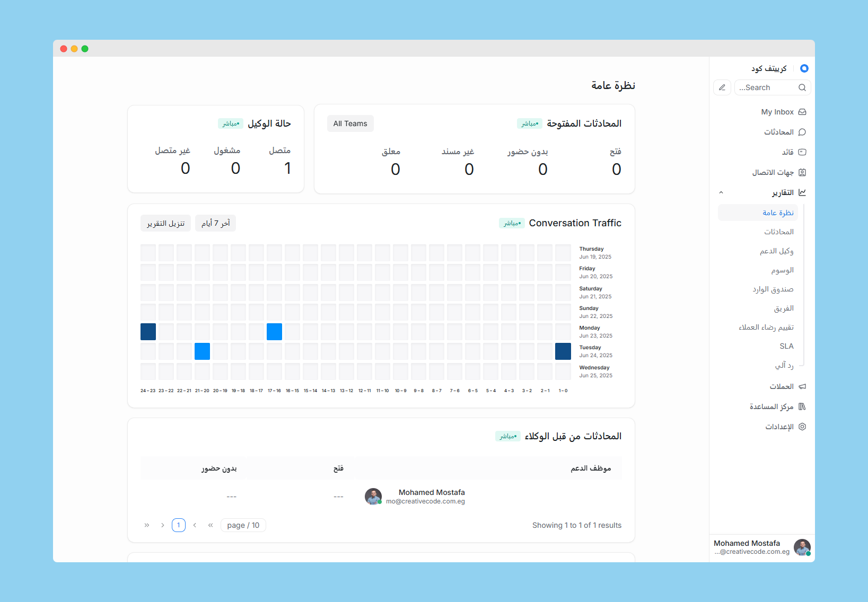Select the CSAT customer satisfaction report

click(766, 327)
